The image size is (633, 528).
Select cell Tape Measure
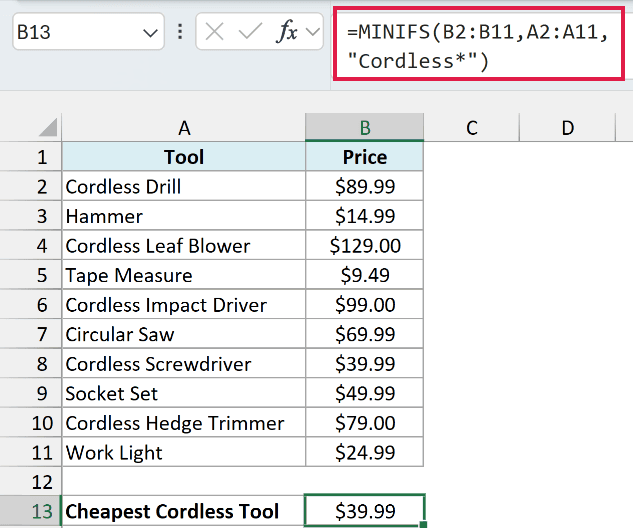pyautogui.click(x=184, y=275)
